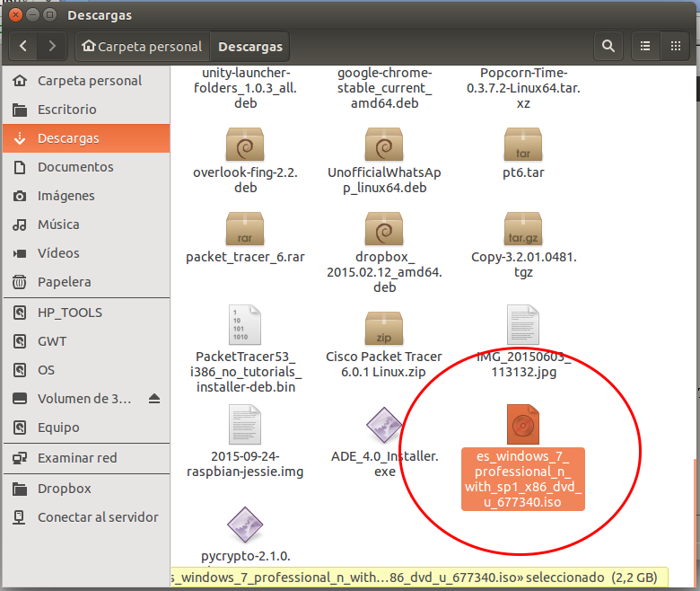
Task: Click Conectar al servidor
Action: pos(86,517)
